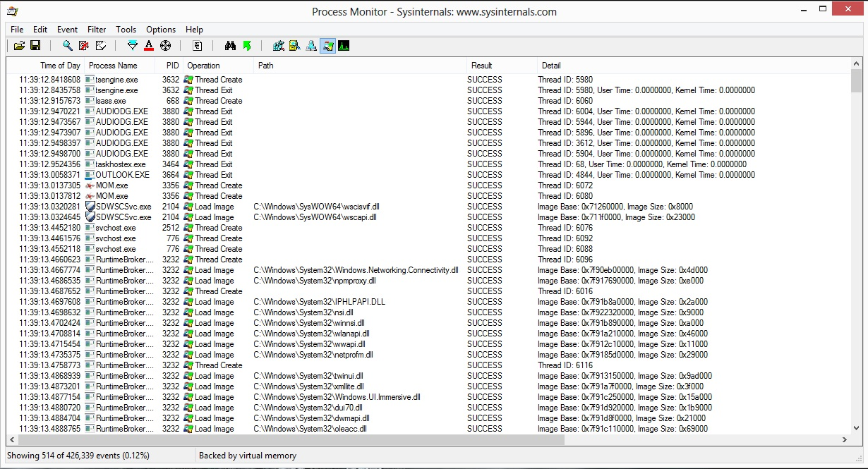Screen dimensions: 868x469
Task: Select the twinui.dll path entry
Action: tap(308, 376)
